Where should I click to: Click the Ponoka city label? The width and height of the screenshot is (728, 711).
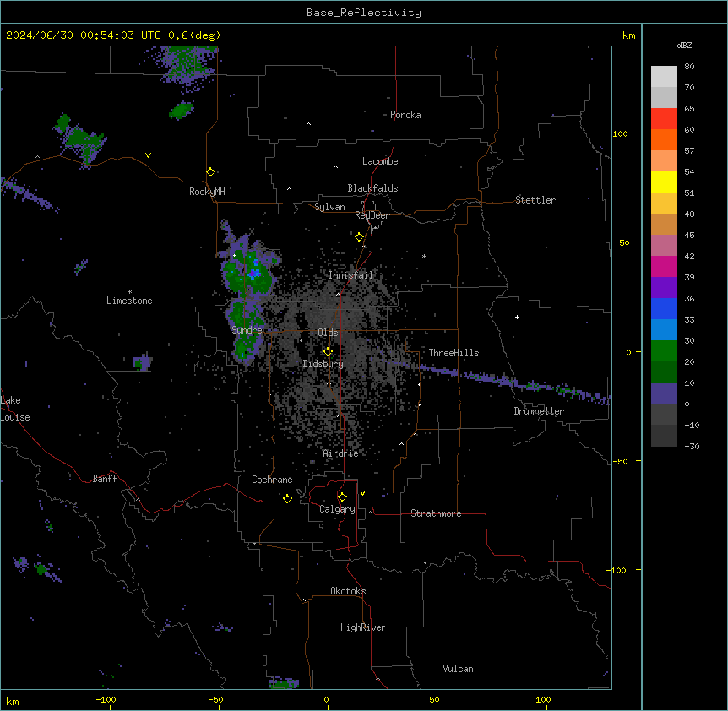click(405, 115)
